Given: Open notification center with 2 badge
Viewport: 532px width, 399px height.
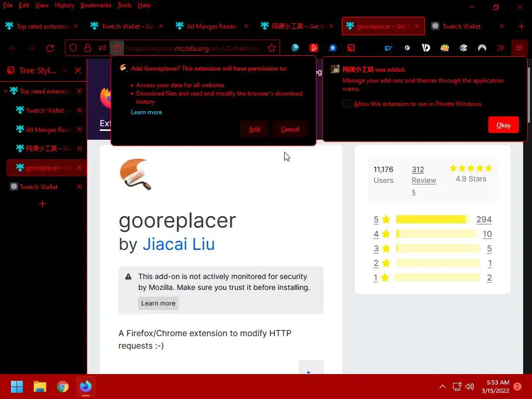Looking at the screenshot, I should (x=517, y=387).
